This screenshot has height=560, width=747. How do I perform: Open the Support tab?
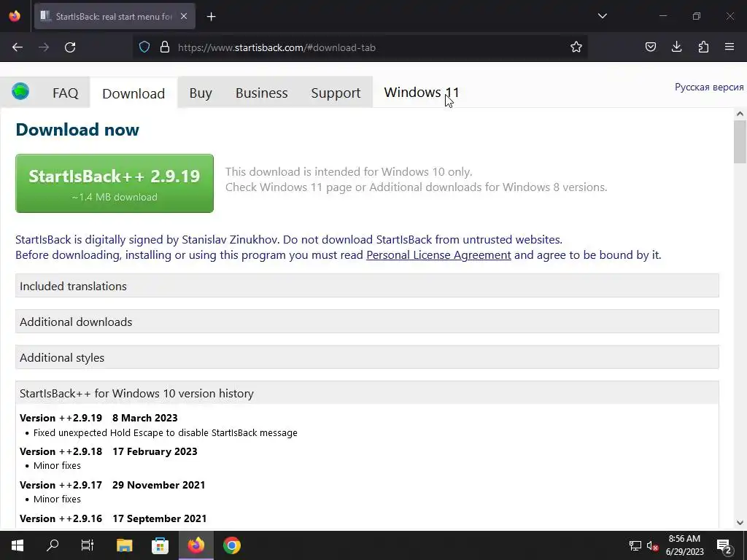(x=336, y=93)
